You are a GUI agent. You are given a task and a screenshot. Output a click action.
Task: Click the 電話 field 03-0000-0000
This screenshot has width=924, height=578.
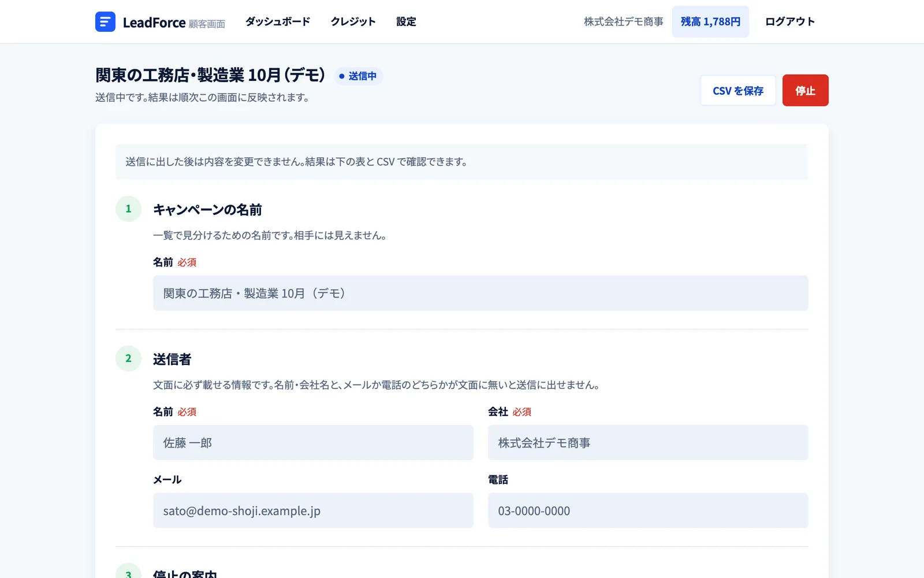point(648,510)
